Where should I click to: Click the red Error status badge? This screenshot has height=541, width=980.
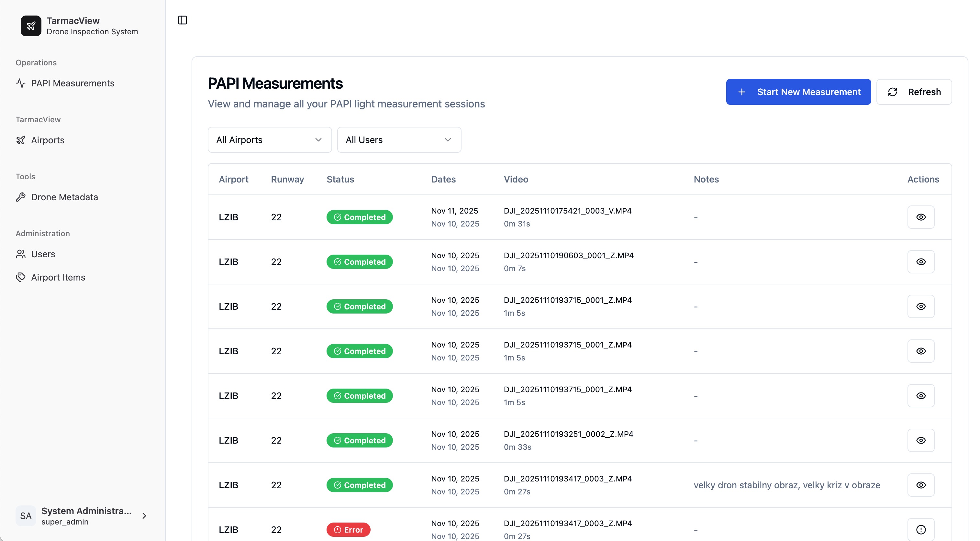(x=348, y=529)
